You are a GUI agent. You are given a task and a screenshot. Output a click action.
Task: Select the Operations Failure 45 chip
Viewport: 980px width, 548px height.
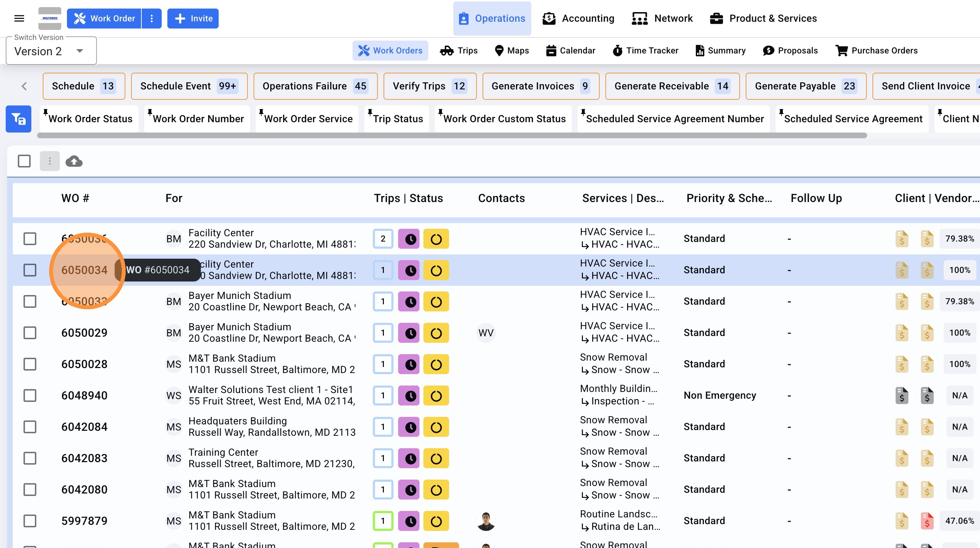[x=315, y=86]
